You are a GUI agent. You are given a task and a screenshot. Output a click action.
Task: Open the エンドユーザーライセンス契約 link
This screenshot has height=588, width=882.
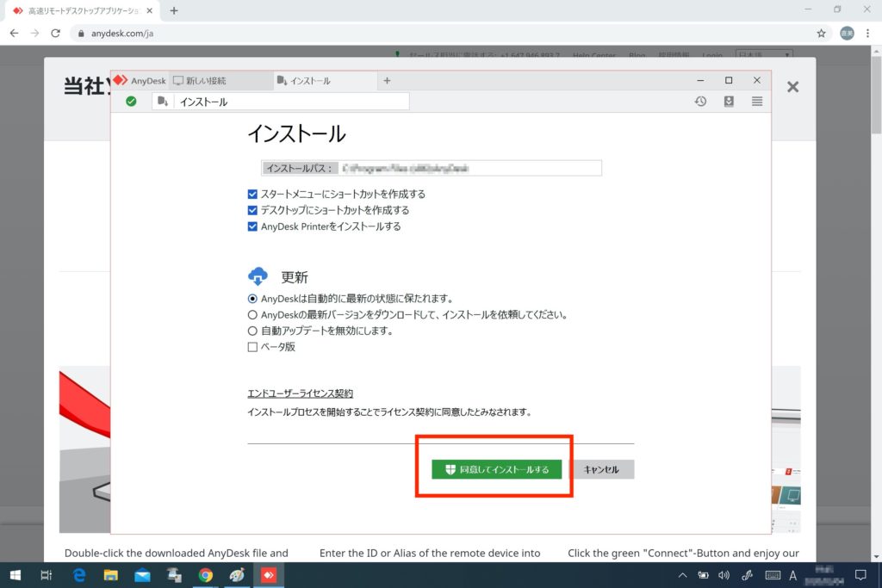coord(301,393)
